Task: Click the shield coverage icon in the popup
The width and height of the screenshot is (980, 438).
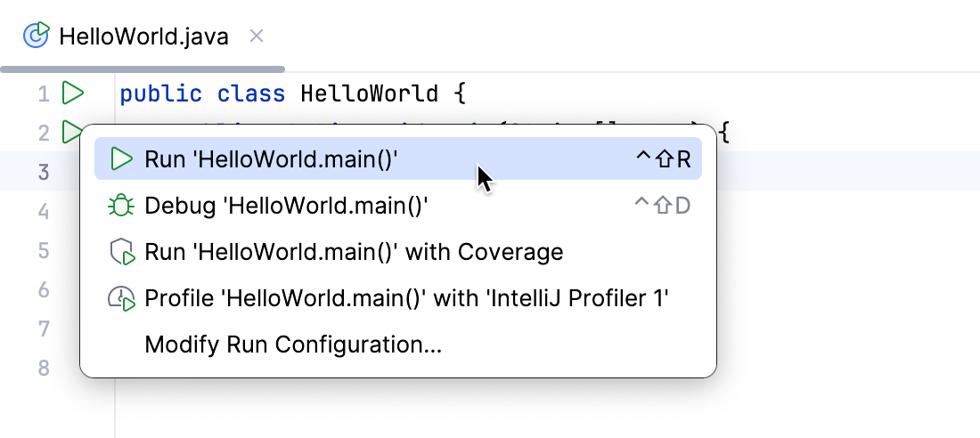Action: tap(121, 252)
